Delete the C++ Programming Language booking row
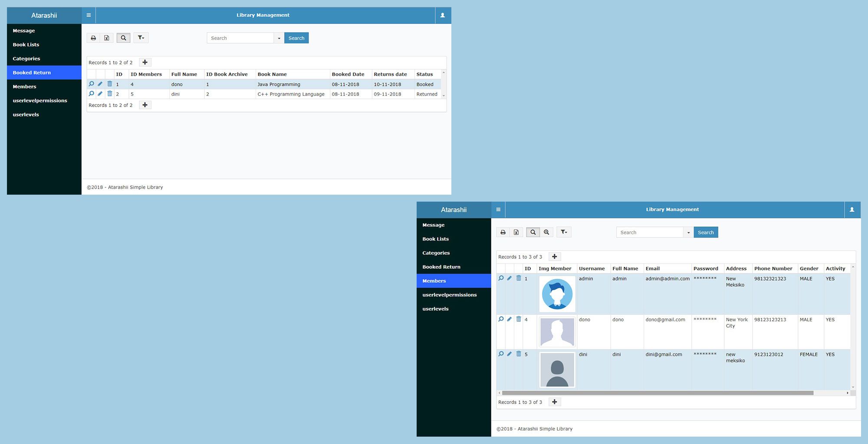This screenshot has height=444, width=868. coord(110,94)
